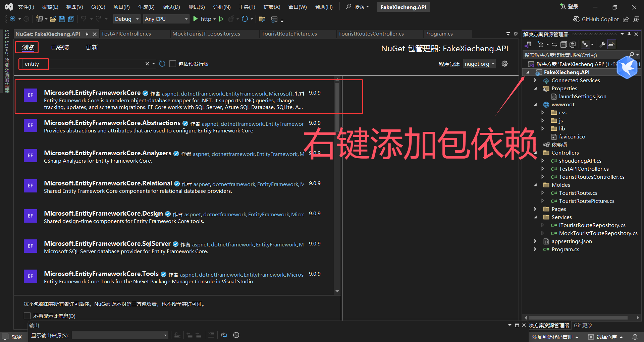
Task: Clear the entity search text with X
Action: (x=147, y=64)
